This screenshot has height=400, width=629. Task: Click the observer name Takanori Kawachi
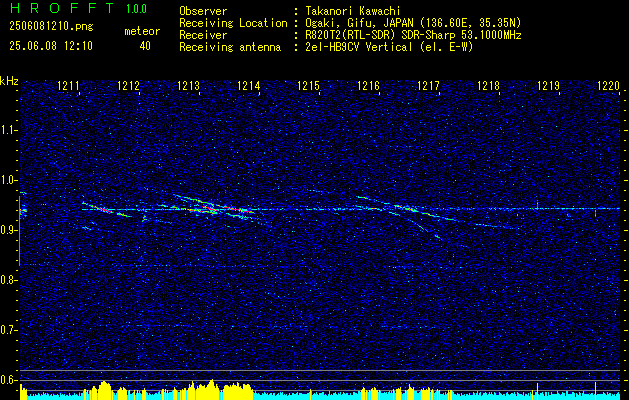pyautogui.click(x=351, y=11)
